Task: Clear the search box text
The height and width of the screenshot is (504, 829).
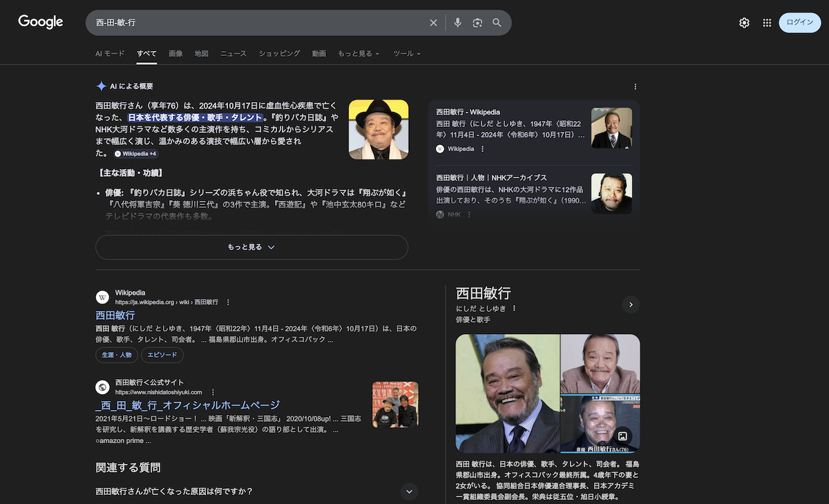Action: (433, 23)
